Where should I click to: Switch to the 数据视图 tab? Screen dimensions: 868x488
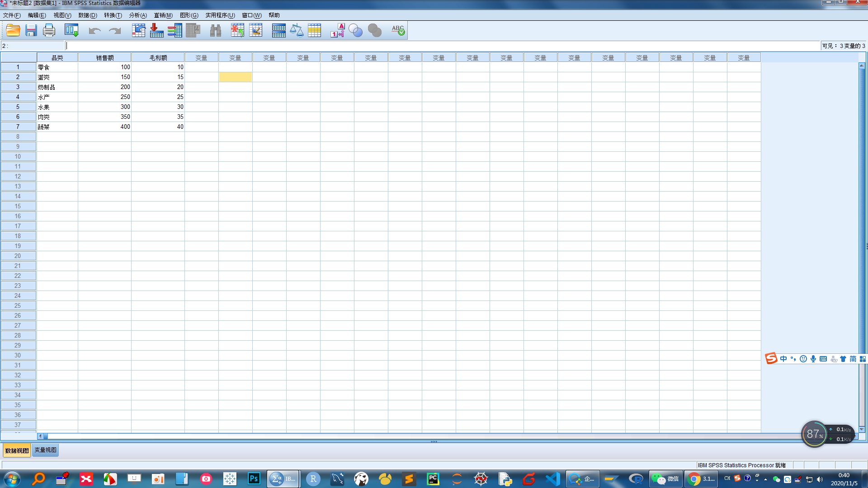tap(17, 450)
